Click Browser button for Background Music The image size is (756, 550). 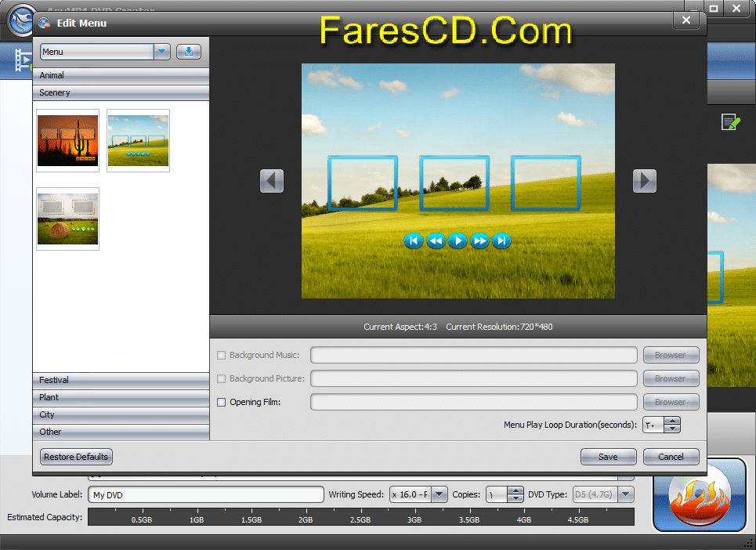[671, 355]
